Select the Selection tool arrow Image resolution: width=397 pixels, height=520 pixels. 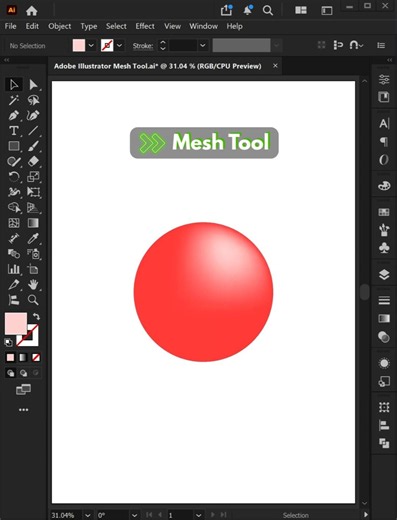coord(14,85)
